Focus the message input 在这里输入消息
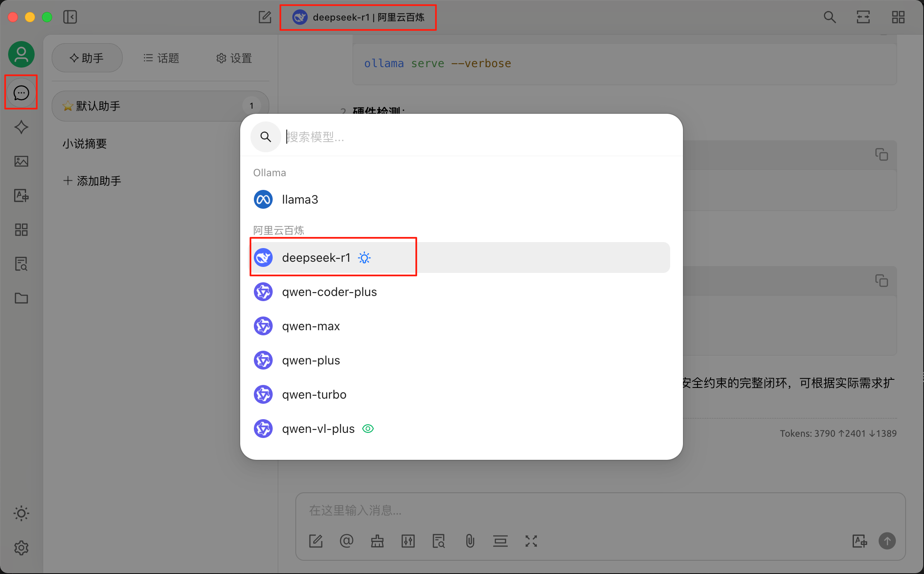The image size is (924, 574). point(600,510)
